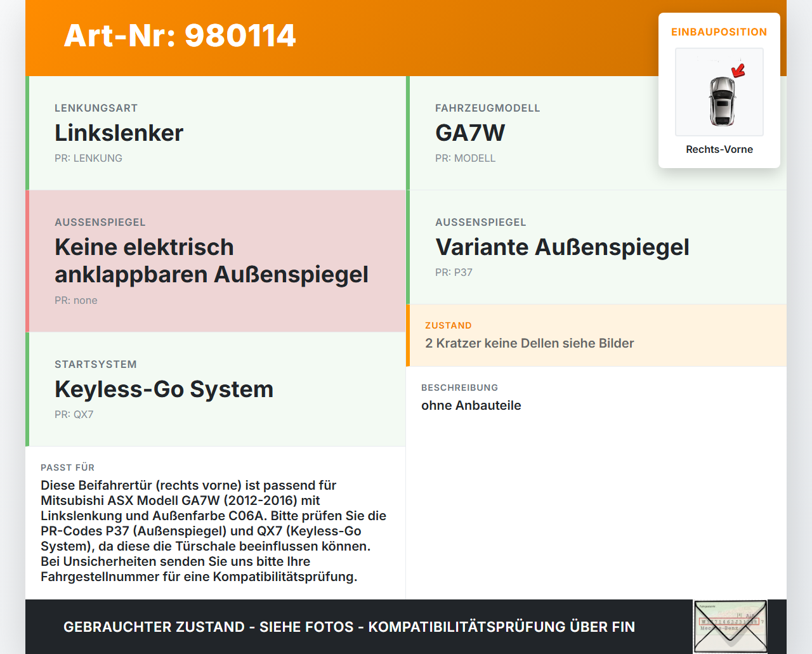The width and height of the screenshot is (812, 654).
Task: Click the car diagram showing installation position
Action: (x=719, y=92)
